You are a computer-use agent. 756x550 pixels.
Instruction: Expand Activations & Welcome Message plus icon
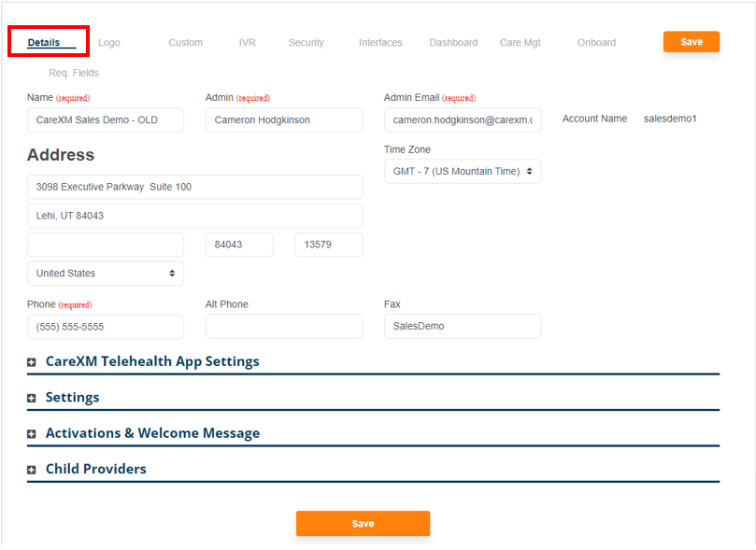pos(32,434)
